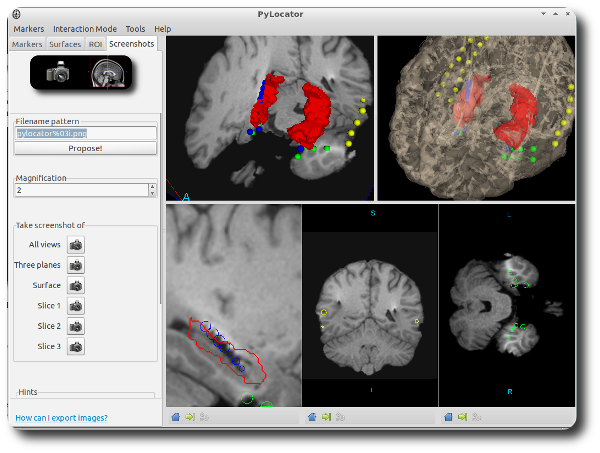
Task: Take a screenshot of All views
Action: click(76, 244)
